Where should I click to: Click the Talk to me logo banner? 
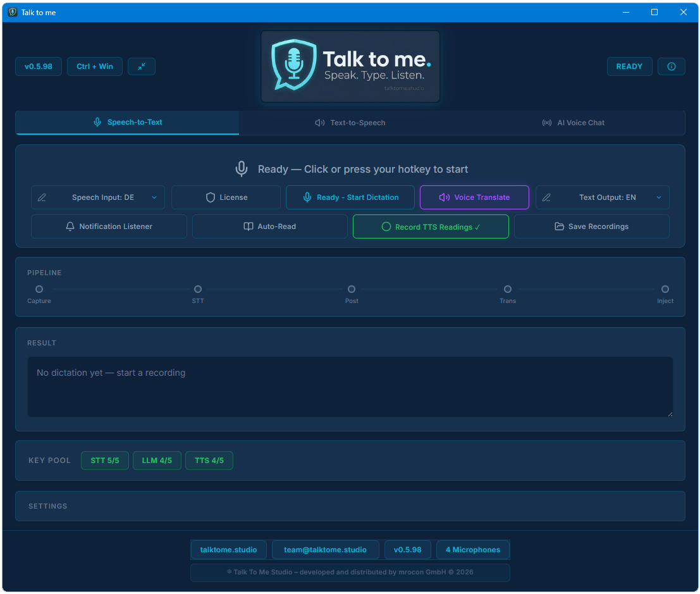pos(350,66)
